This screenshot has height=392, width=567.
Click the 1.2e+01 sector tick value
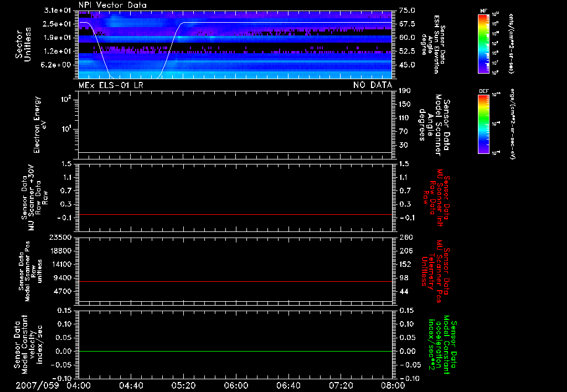tap(58, 51)
